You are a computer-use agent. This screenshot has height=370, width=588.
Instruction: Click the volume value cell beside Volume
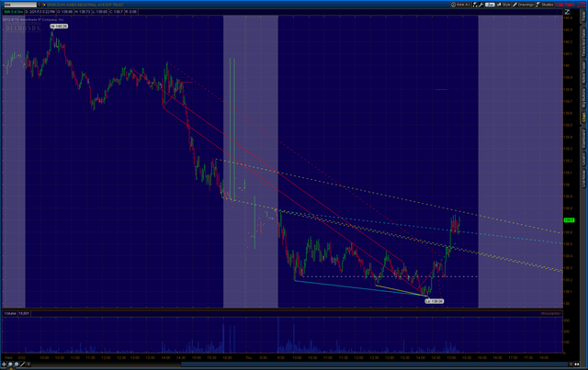point(24,313)
